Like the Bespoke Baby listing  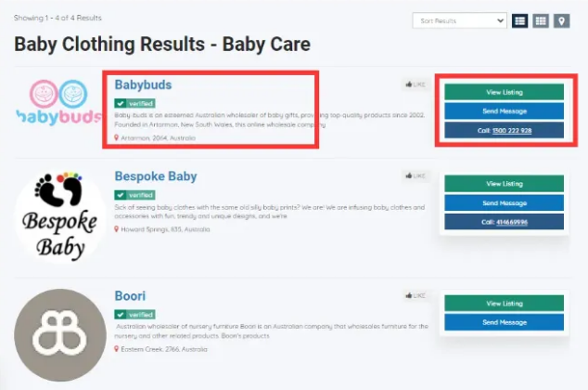pyautogui.click(x=415, y=175)
